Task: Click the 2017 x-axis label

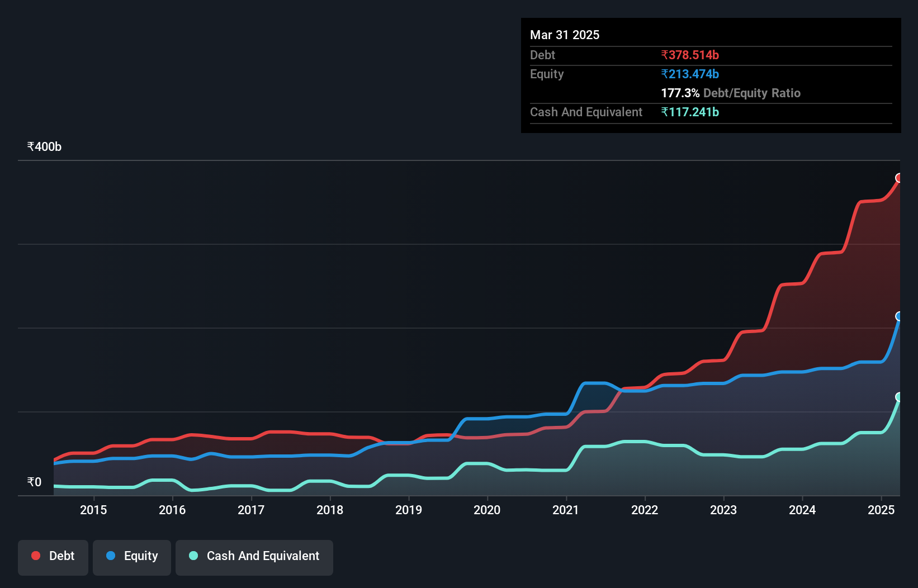Action: coord(251,510)
